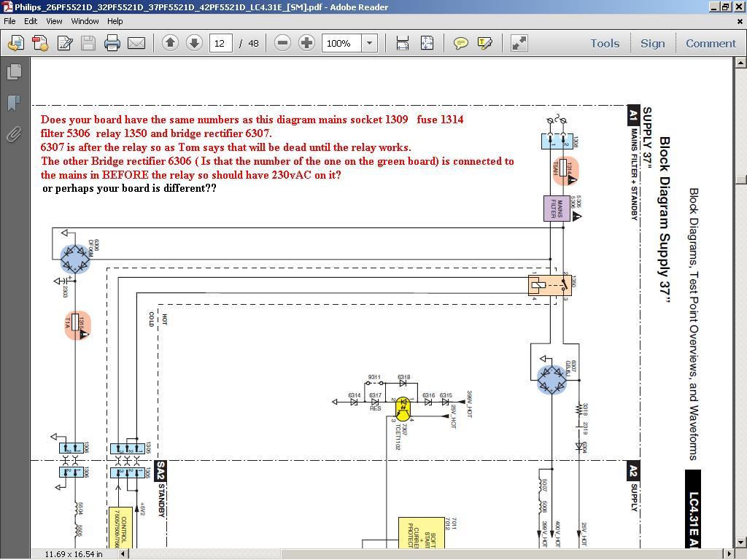The width and height of the screenshot is (747, 560).
Task: Open the zoom level dropdown arrow
Action: tap(369, 43)
